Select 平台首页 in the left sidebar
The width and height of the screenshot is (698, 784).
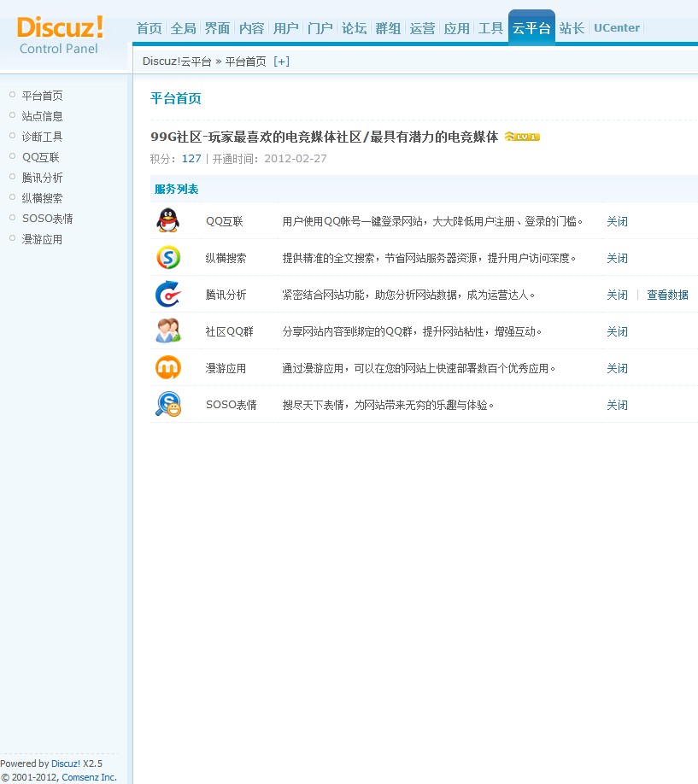tap(43, 96)
